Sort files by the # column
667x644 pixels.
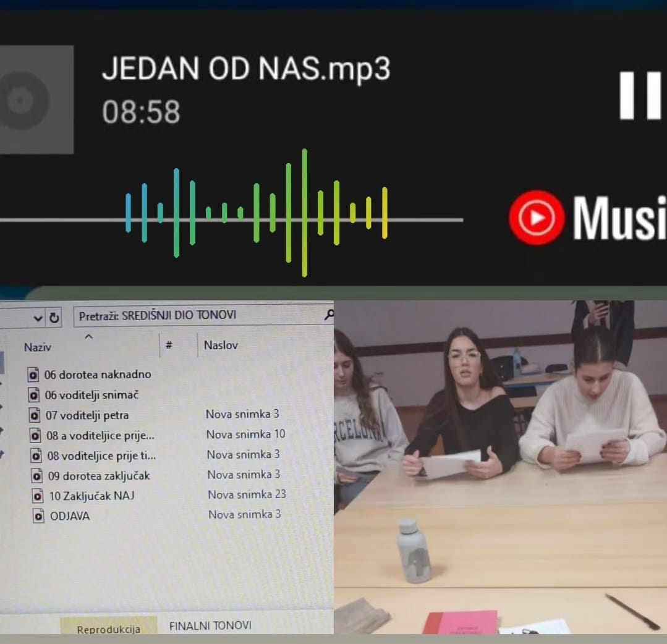coord(169,345)
